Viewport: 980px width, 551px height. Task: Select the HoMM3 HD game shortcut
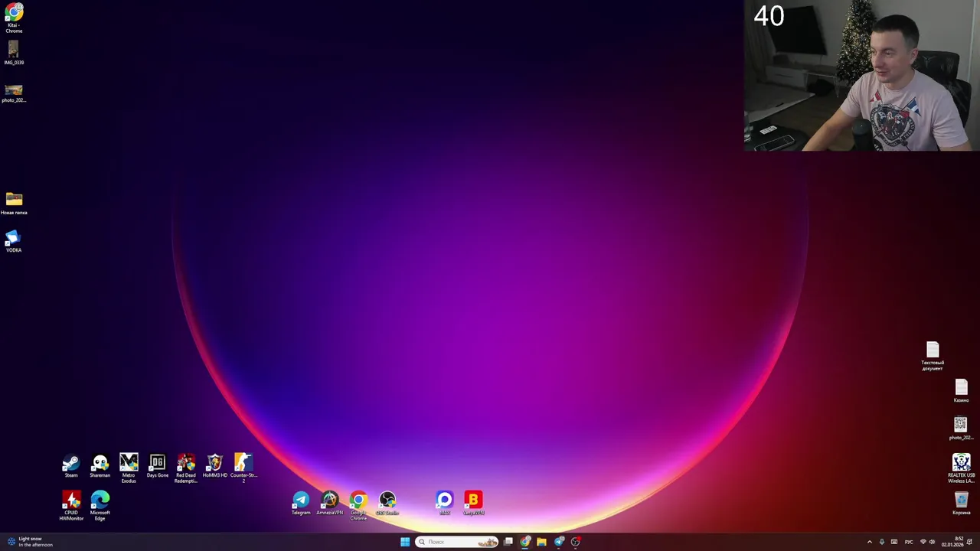215,466
